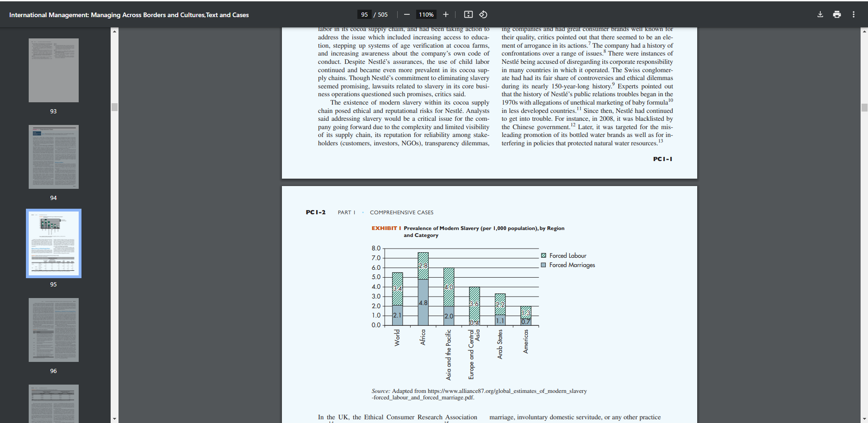Select the highlighted page 95 thumbnail
868x423 pixels.
[x=54, y=243]
